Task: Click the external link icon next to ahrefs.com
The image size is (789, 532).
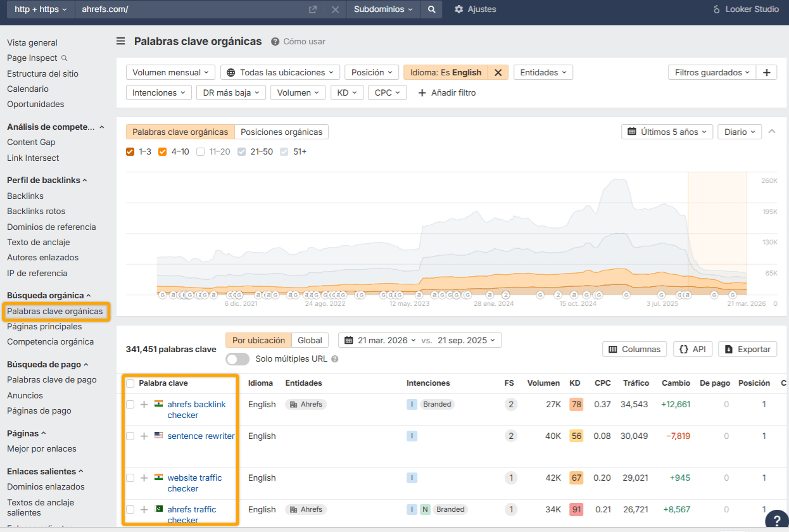Action: [312, 9]
